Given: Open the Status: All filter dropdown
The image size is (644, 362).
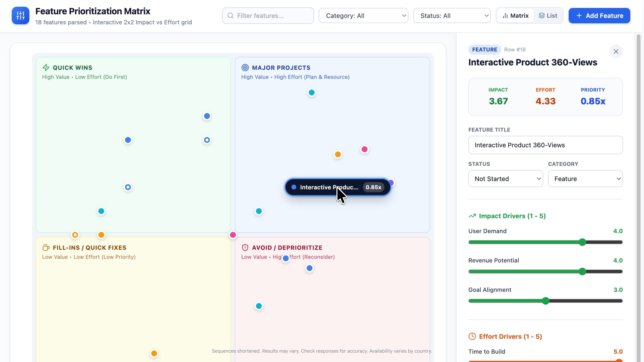Looking at the screenshot, I should point(452,16).
